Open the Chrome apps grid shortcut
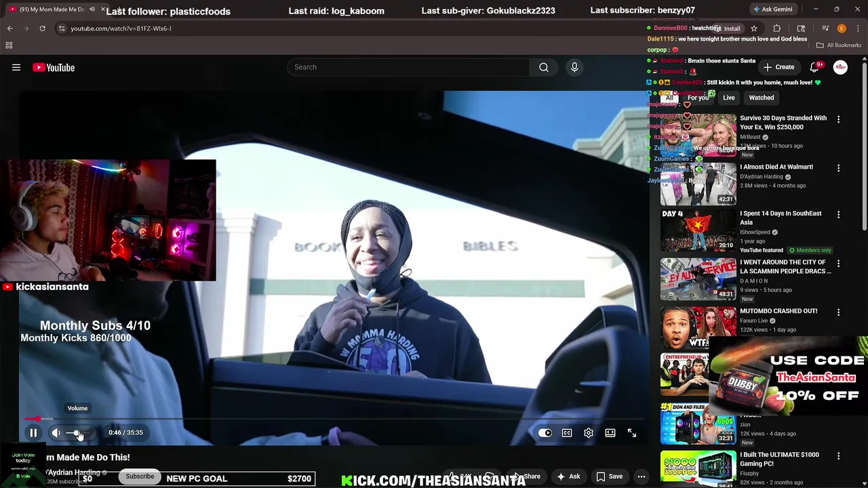Viewport: 868px width, 488px height. (9, 45)
